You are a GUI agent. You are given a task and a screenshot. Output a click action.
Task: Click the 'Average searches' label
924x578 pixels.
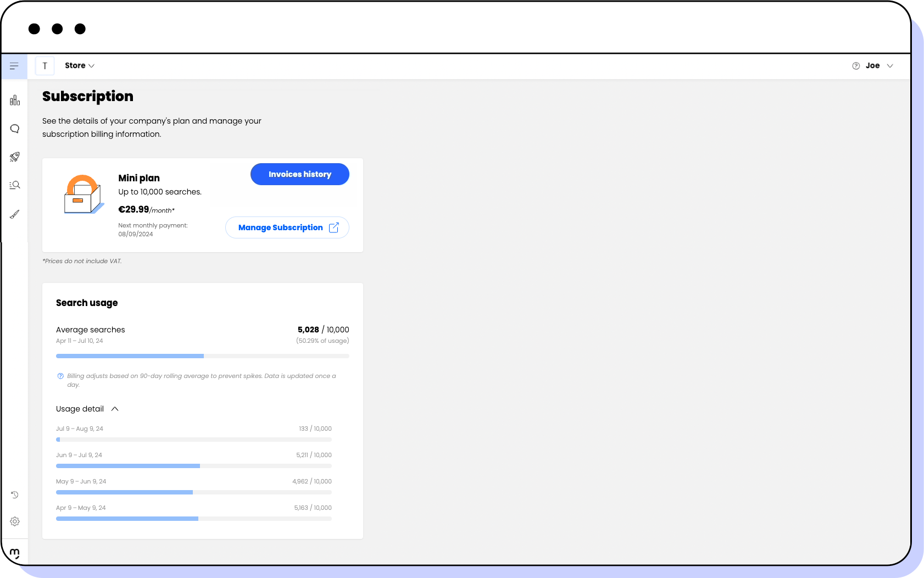point(91,330)
